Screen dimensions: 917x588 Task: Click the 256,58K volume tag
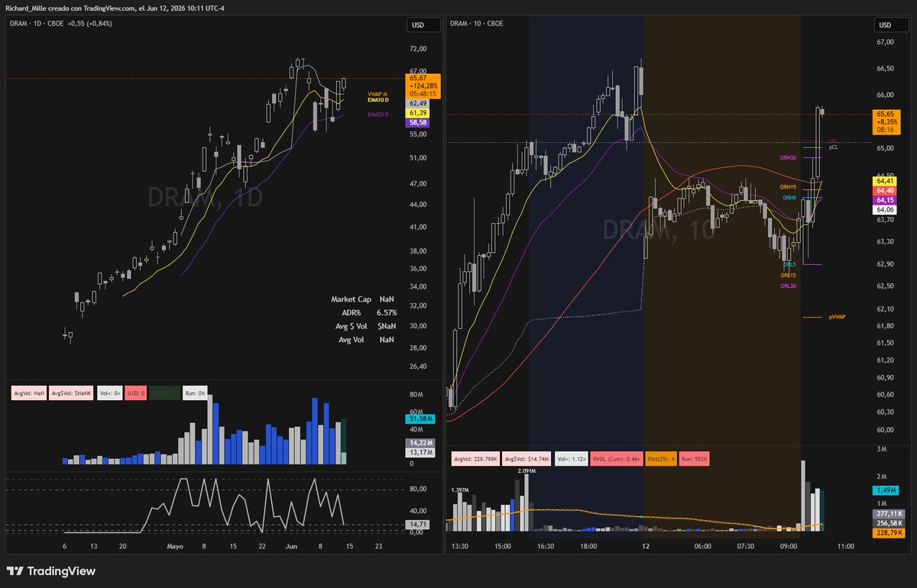[889, 523]
